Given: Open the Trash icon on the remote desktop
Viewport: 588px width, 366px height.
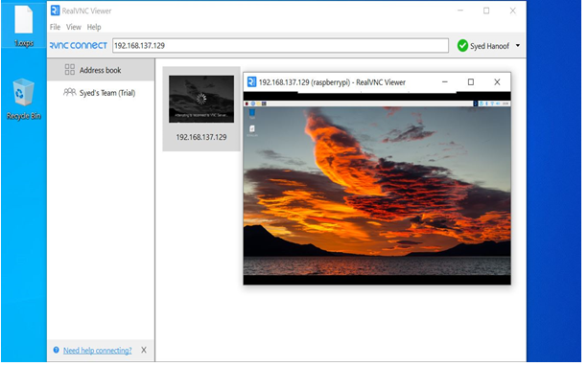Looking at the screenshot, I should point(252,113).
